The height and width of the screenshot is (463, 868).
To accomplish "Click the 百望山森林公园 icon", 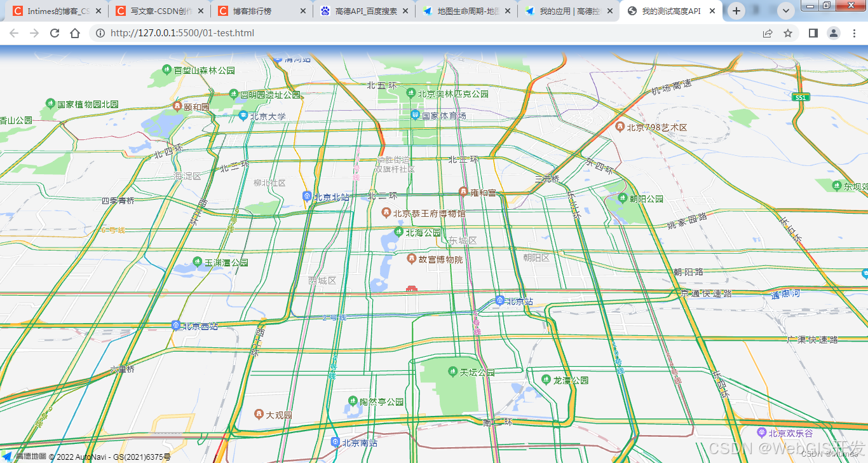I will [x=166, y=69].
